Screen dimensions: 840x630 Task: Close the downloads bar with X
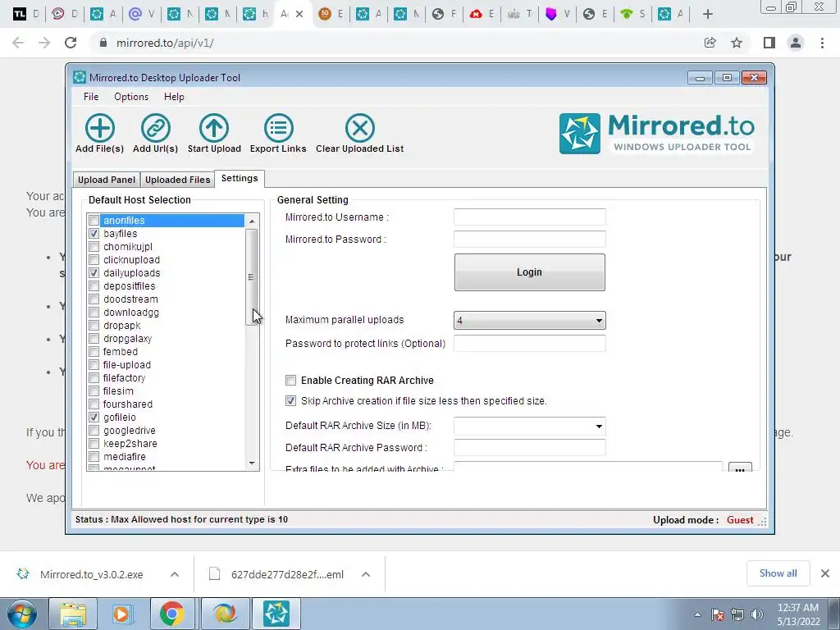click(825, 573)
